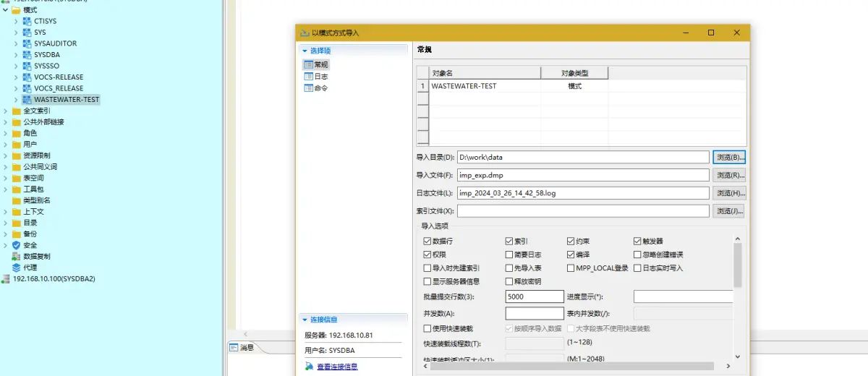Click the SYSDBA schema icon
The image size is (868, 376).
(x=27, y=55)
